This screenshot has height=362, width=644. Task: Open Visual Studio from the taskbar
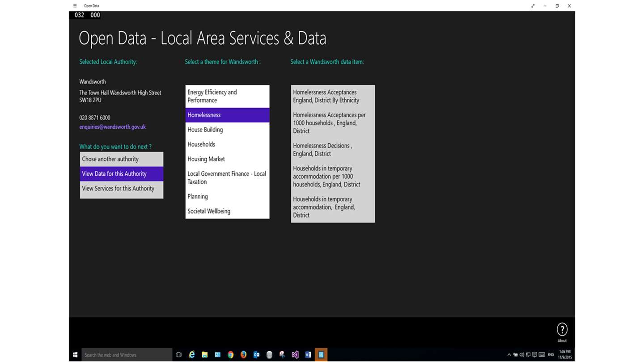pyautogui.click(x=295, y=354)
